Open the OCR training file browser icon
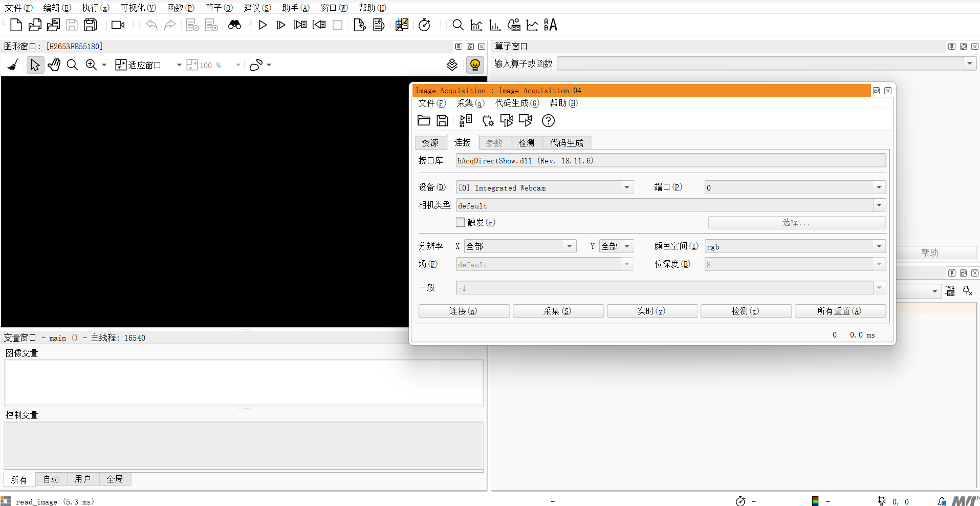The image size is (980, 506). (551, 25)
